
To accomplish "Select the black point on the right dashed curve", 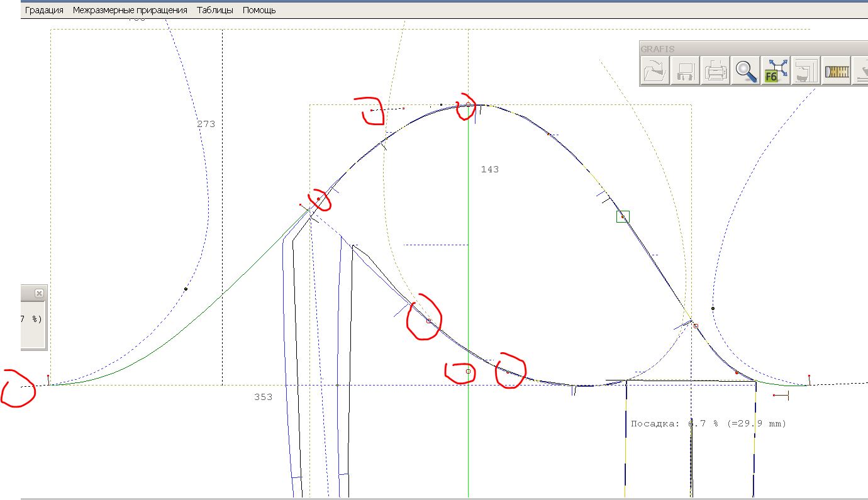I will (713, 309).
